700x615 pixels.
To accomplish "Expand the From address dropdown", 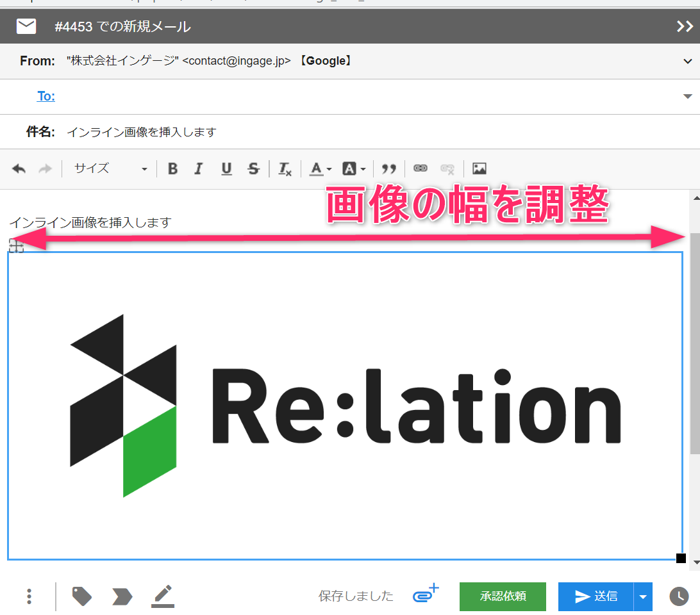I will click(x=687, y=61).
